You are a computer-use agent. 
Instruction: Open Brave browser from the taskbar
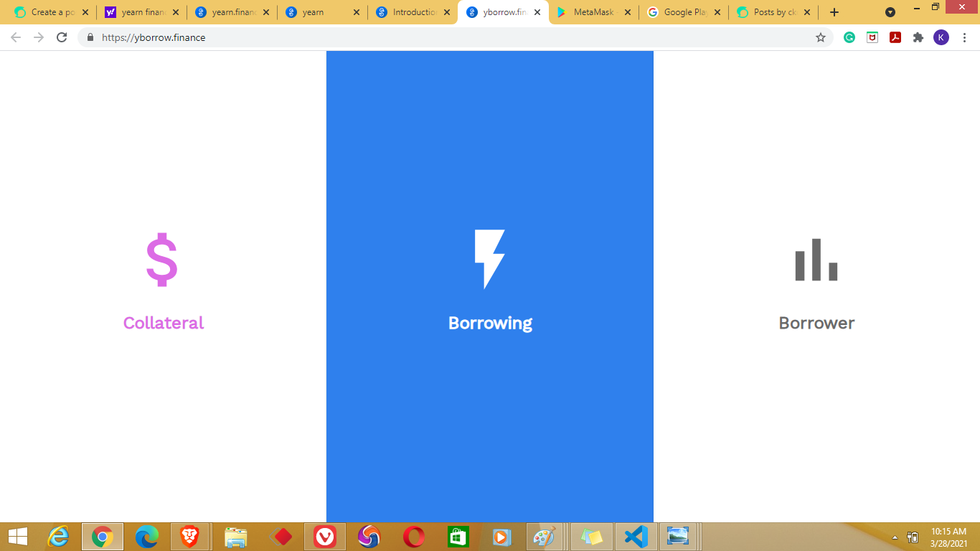click(190, 537)
